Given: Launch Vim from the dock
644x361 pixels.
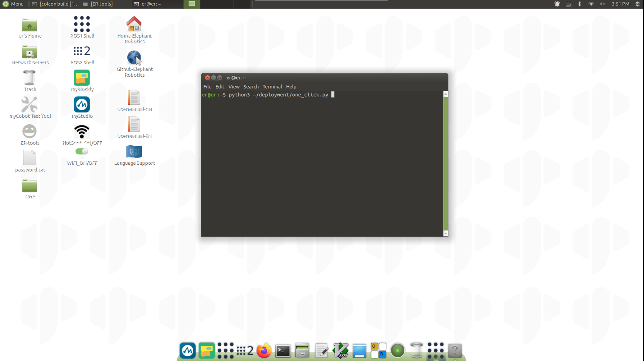Looking at the screenshot, I should click(x=340, y=351).
